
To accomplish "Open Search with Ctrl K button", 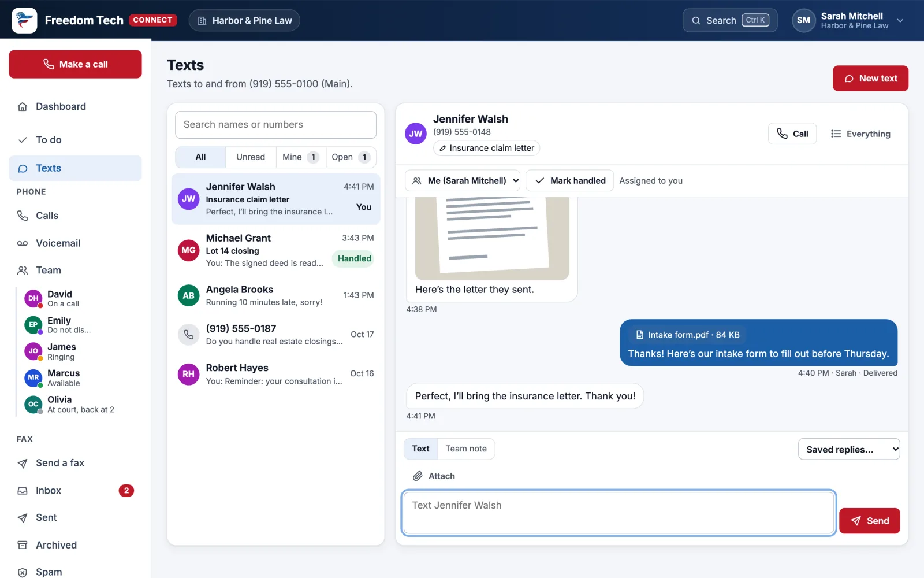I will (x=730, y=20).
